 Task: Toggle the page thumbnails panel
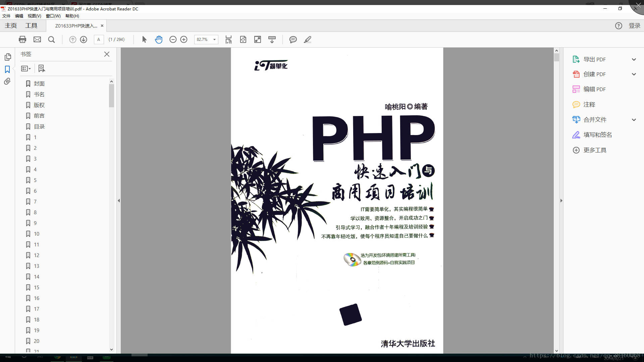(x=7, y=57)
